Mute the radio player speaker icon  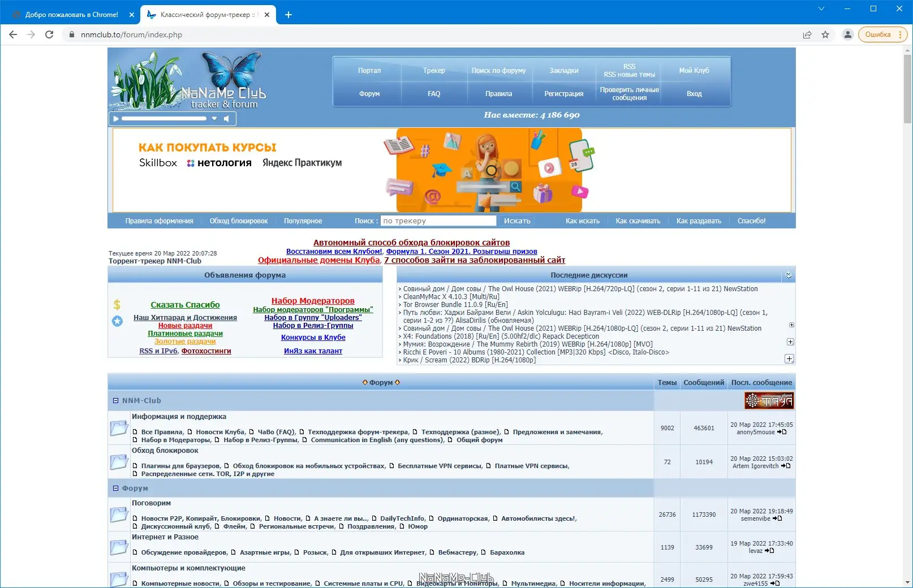pos(226,119)
